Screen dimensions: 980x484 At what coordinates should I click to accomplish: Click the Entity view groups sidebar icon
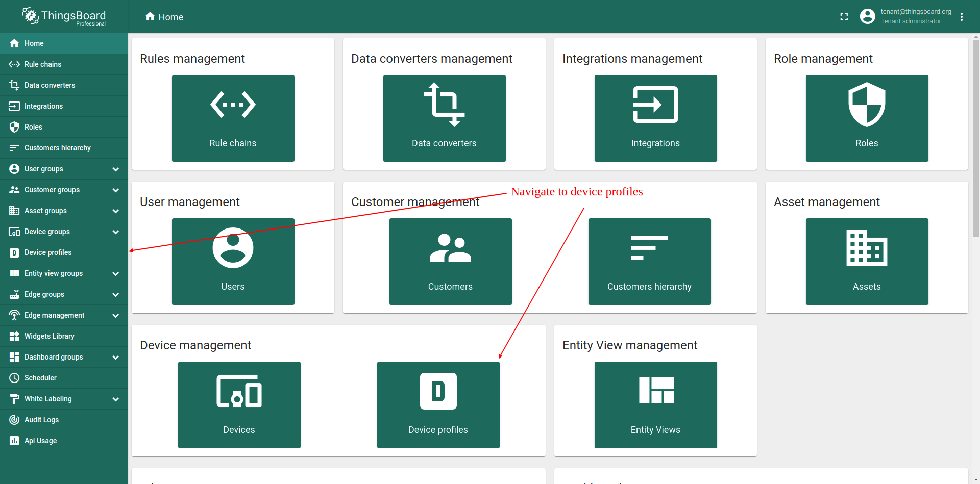coord(14,273)
